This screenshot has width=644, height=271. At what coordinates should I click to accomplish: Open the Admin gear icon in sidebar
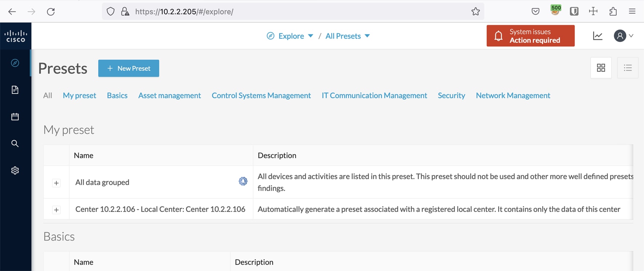point(15,170)
